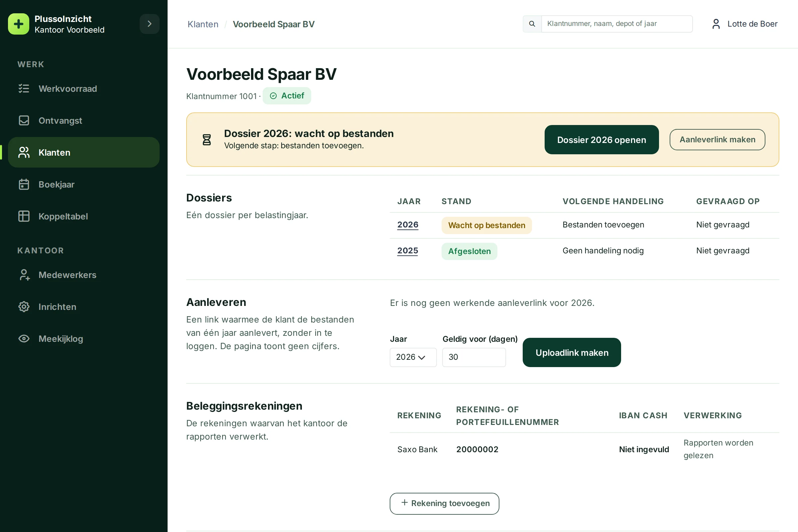Click the Saxo Bank account cell

417,449
